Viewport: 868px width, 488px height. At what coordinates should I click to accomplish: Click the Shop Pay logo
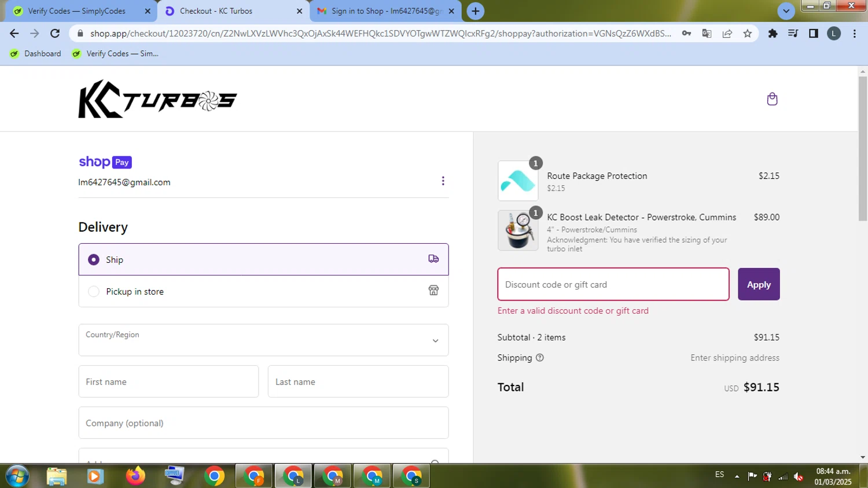coord(105,162)
